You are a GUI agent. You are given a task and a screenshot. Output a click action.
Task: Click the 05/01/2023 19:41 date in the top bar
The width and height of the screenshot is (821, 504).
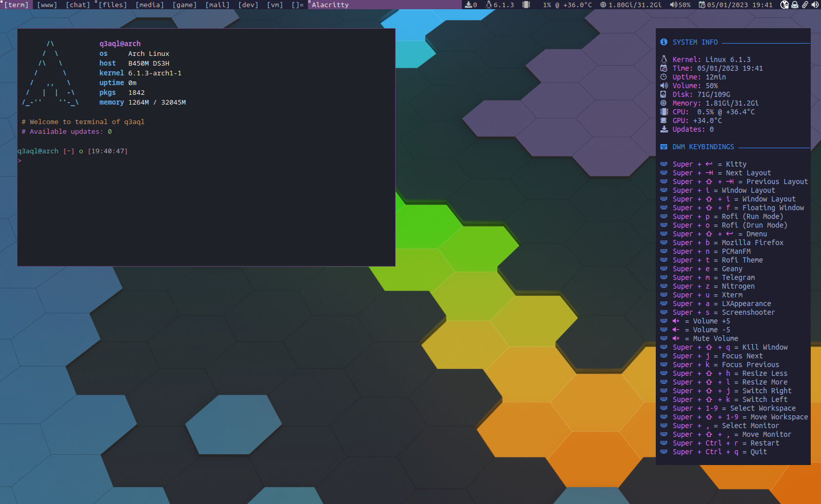click(739, 5)
